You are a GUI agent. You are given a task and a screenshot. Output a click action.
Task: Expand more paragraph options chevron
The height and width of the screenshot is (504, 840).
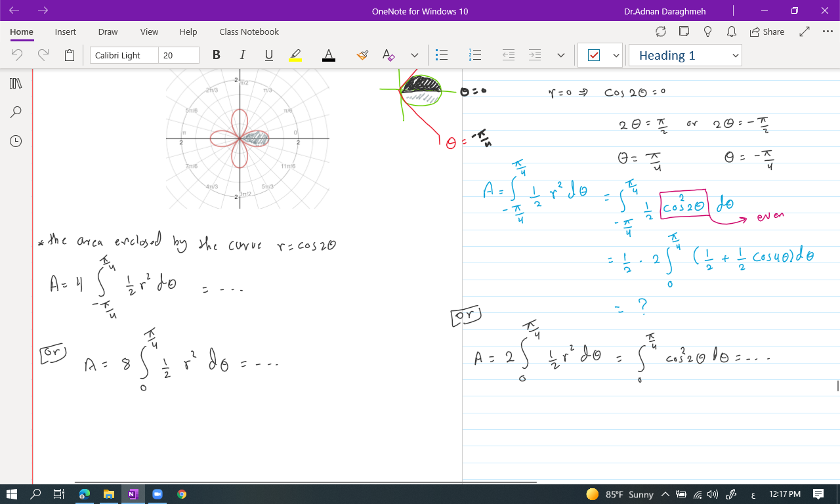click(560, 55)
